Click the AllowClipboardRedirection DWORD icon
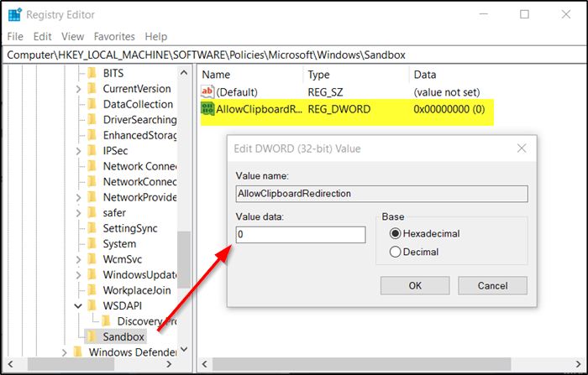The width and height of the screenshot is (588, 375). tap(207, 109)
